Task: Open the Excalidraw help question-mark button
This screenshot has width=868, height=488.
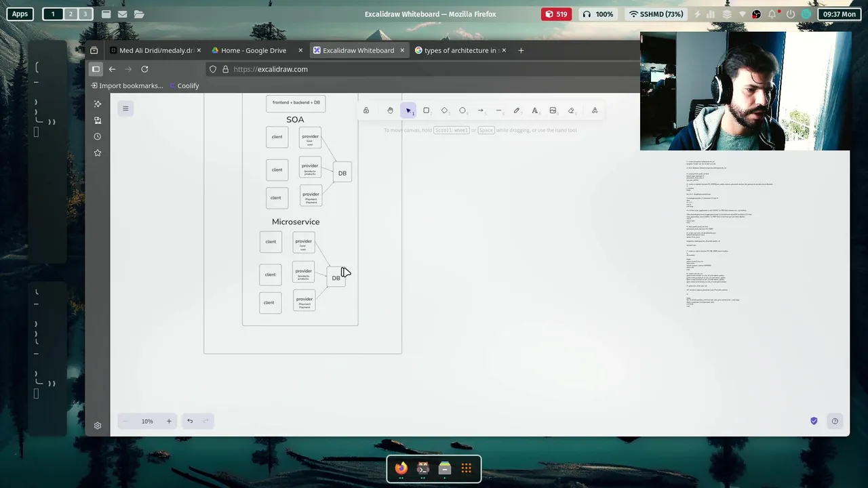Action: (835, 421)
